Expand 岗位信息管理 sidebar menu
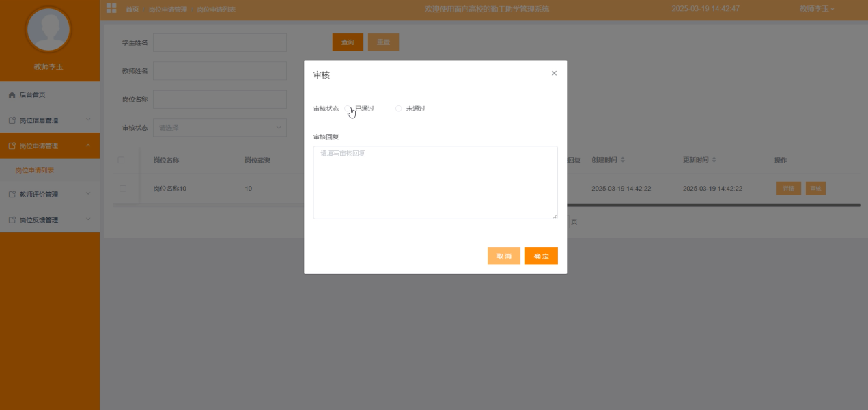This screenshot has height=410, width=868. [x=50, y=120]
